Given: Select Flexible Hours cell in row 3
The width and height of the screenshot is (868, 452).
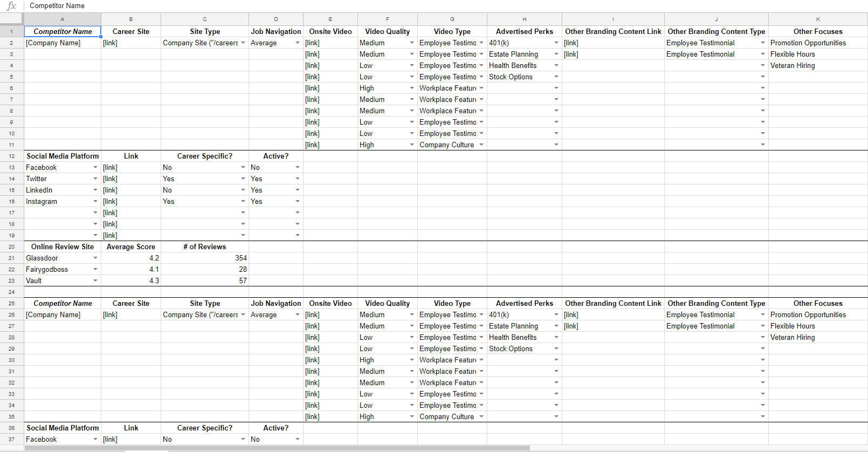Looking at the screenshot, I should [x=818, y=54].
